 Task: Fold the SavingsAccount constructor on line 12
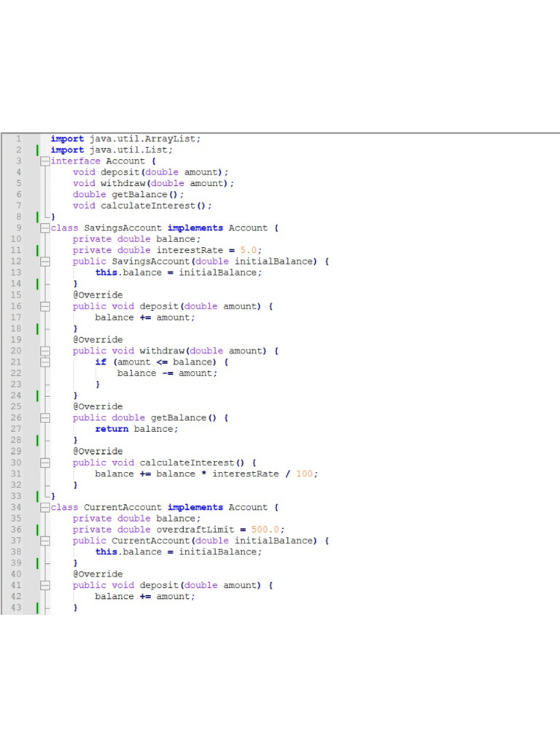[44, 262]
